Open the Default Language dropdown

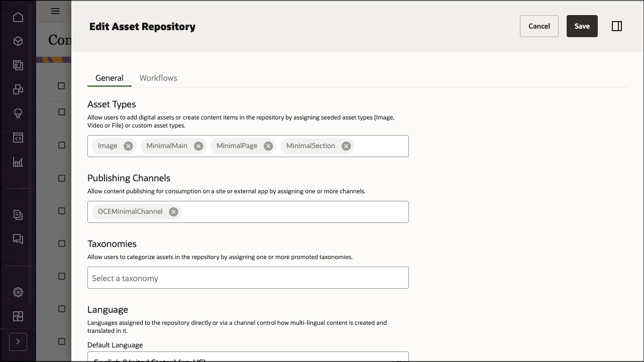pyautogui.click(x=248, y=357)
